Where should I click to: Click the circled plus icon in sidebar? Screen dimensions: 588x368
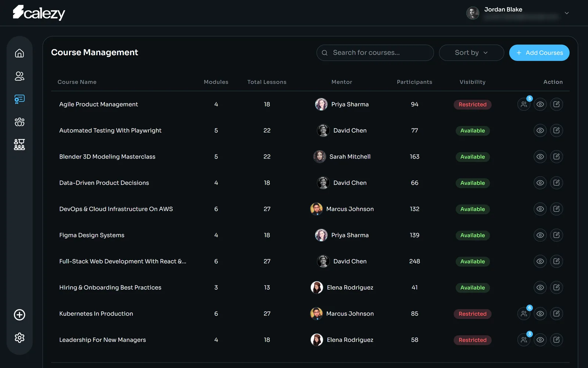19,315
